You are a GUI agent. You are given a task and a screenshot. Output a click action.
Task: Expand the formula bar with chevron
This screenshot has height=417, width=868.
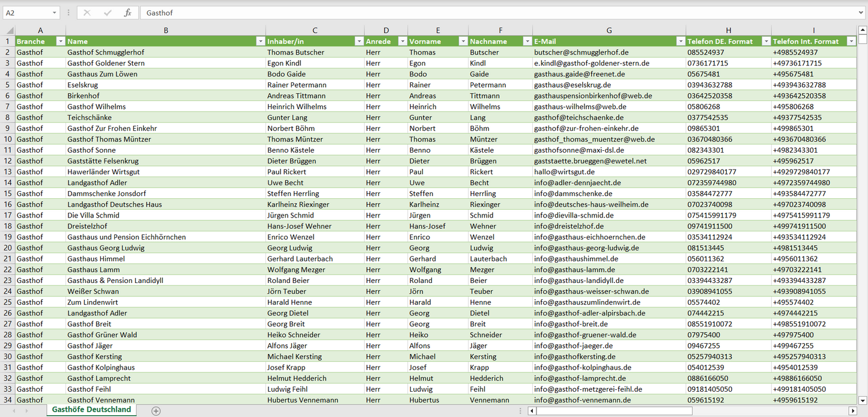click(x=862, y=13)
